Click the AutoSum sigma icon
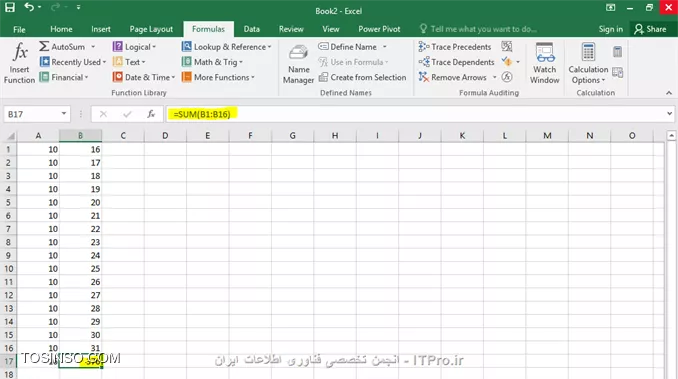Viewport: 678px width, 379px height. point(44,46)
